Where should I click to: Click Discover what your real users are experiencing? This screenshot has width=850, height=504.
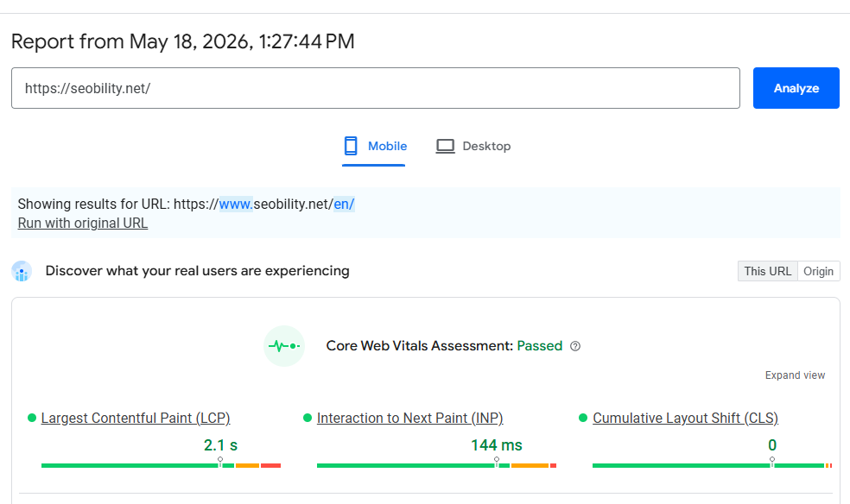(197, 271)
